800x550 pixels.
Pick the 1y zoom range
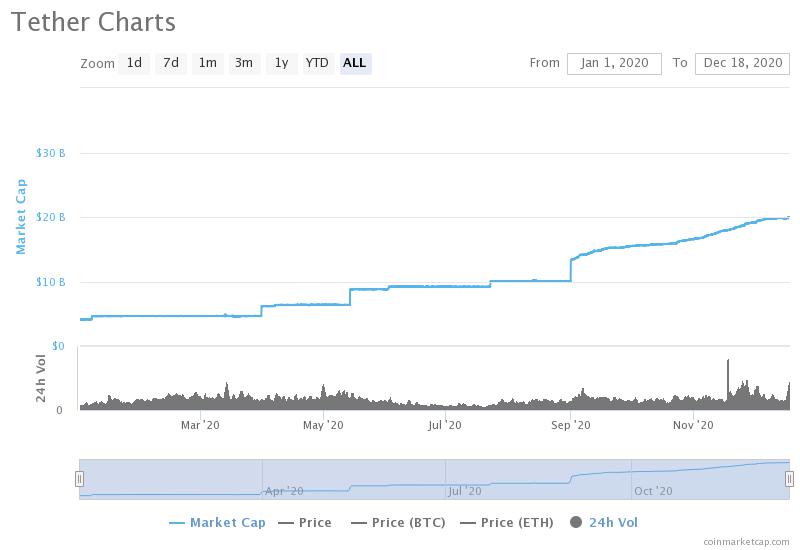[x=281, y=63]
